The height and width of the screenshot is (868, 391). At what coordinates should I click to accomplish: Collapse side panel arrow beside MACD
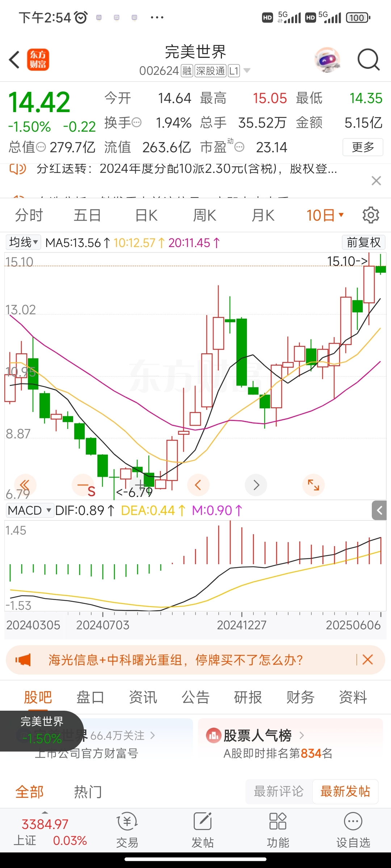coord(379,510)
